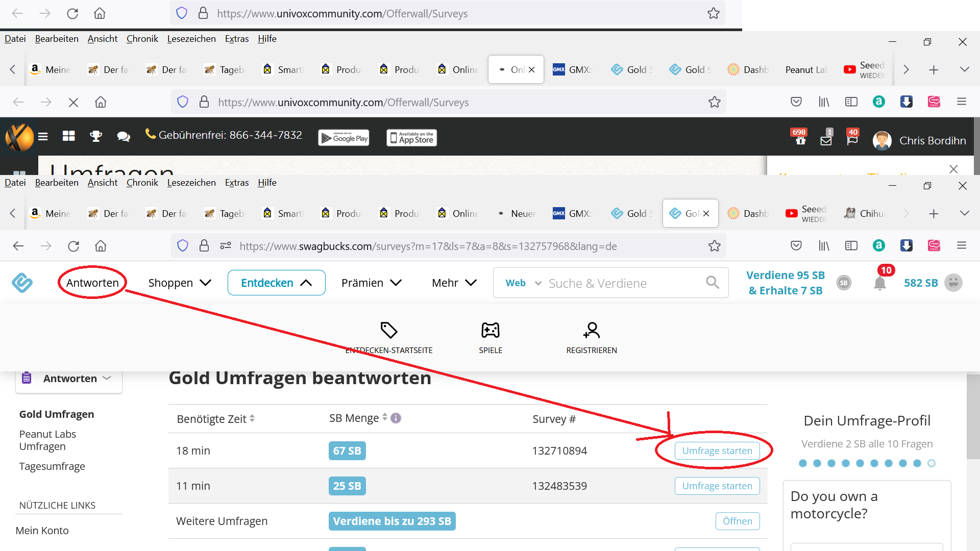Sort by Benötigte Zeit column arrows
The image size is (980, 551).
(252, 418)
